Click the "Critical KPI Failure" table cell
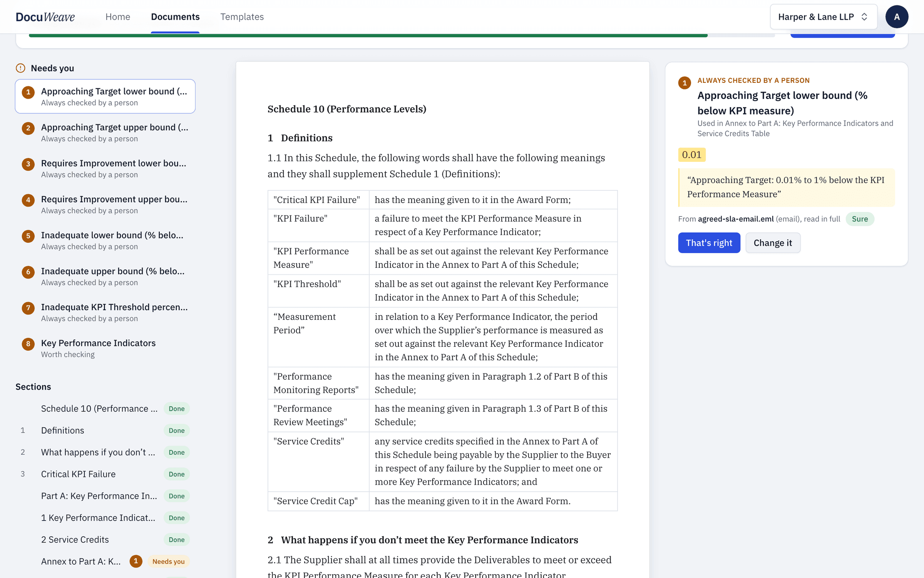The image size is (924, 578). click(x=318, y=200)
